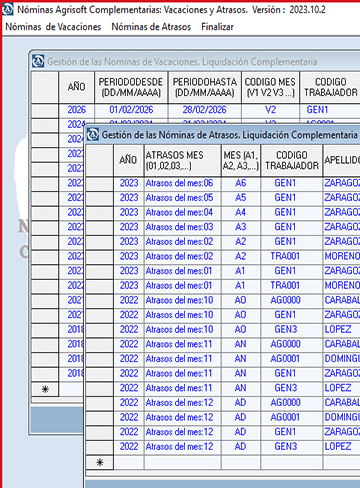Select LOPEZ surname in the AO row
Image resolution: width=360 pixels, height=488 pixels.
[342, 330]
